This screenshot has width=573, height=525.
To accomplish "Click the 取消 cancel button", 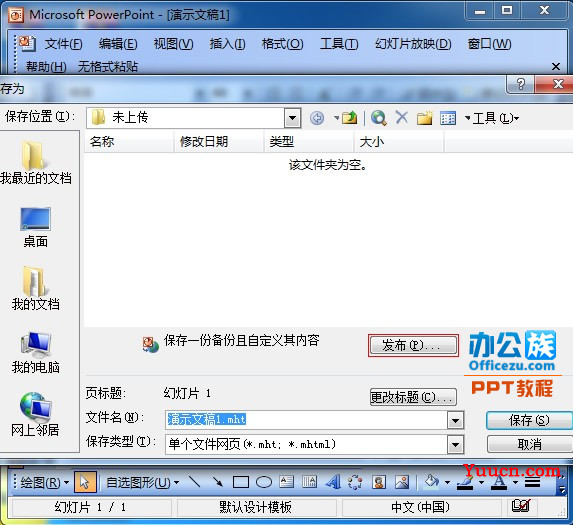I will 530,445.
